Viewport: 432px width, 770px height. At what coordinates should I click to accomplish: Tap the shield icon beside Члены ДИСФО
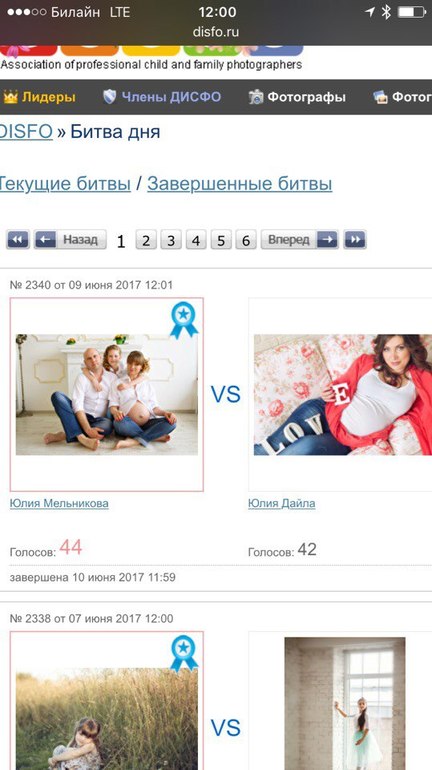(x=109, y=97)
